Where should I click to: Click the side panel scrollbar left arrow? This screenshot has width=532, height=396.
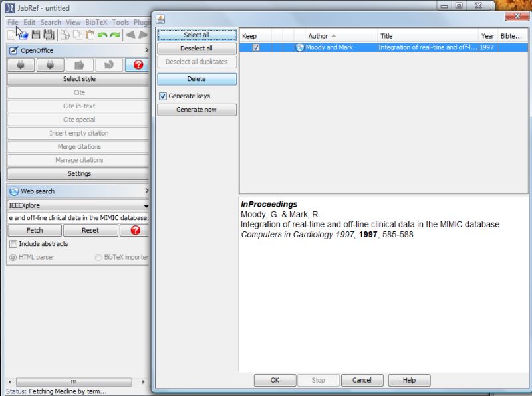pos(10,382)
